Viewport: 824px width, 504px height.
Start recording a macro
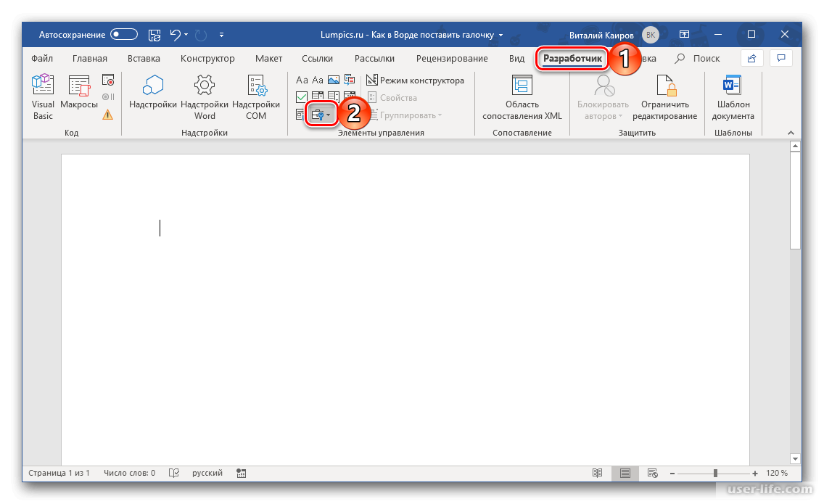click(108, 80)
